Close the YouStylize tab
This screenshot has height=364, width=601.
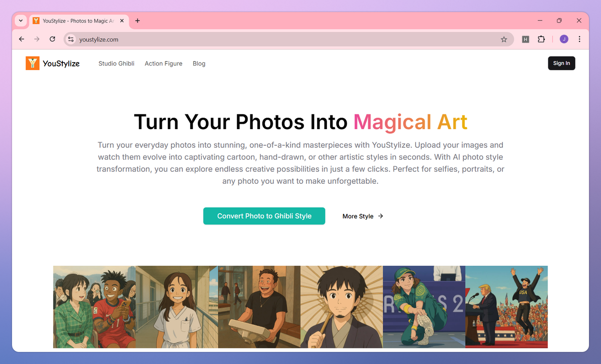(x=123, y=21)
